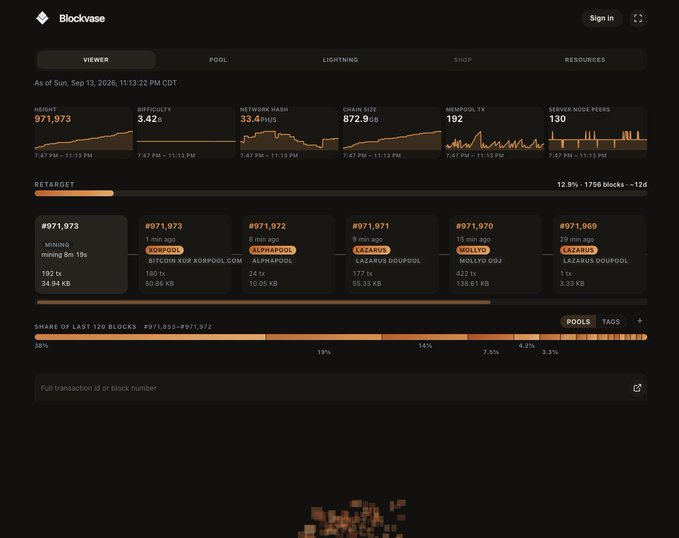Click the '#971,853–#971,972' block range text

click(x=178, y=327)
